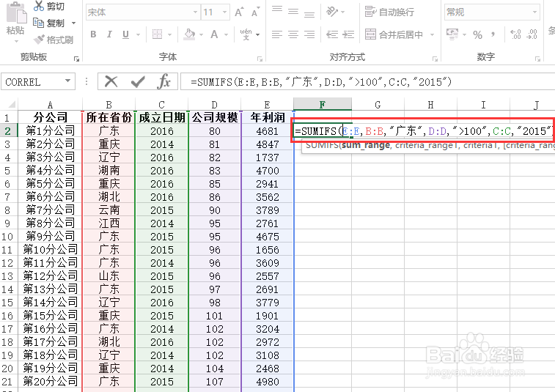Screen dimensions: 555x392
Task: Cancel the formula entry with X
Action: click(x=111, y=82)
